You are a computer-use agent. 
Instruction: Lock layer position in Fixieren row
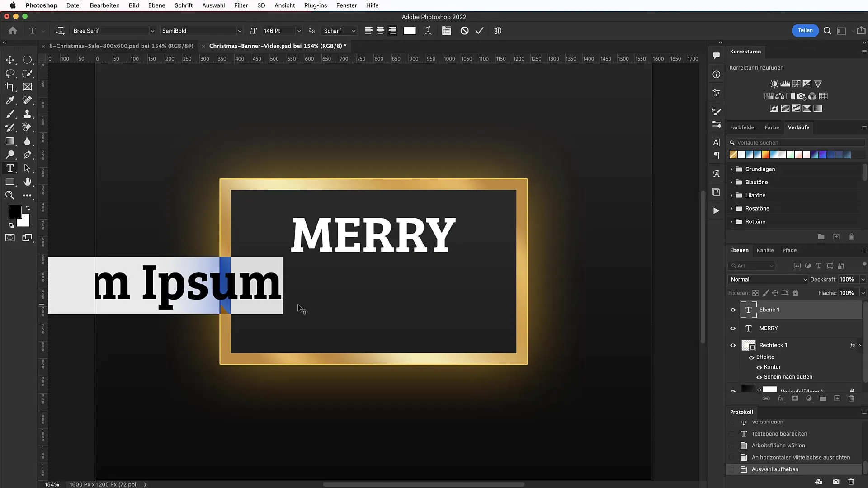pyautogui.click(x=775, y=293)
